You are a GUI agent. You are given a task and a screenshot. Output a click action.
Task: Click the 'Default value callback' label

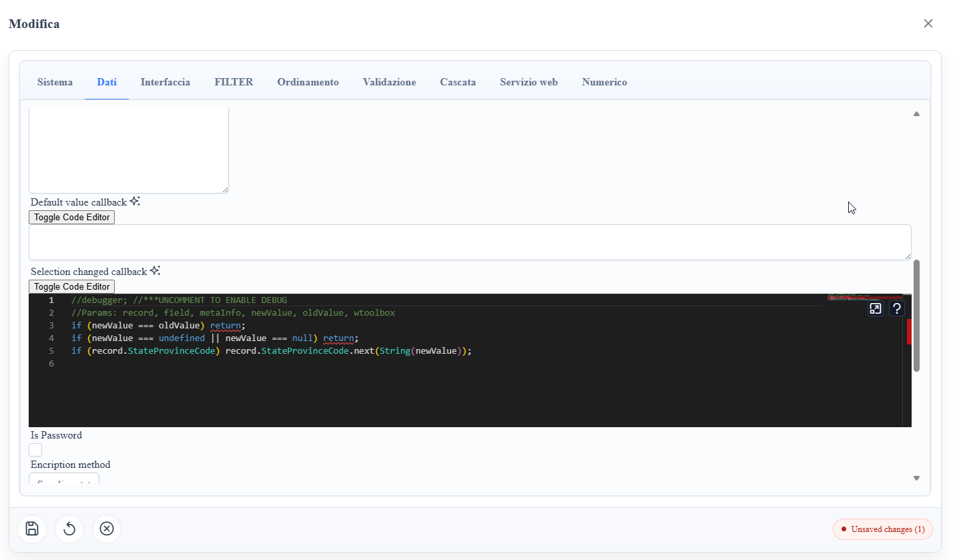tap(78, 202)
